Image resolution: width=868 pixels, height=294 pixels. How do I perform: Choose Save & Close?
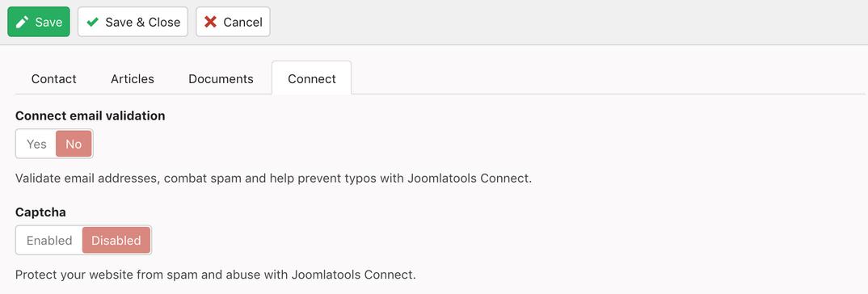[x=133, y=22]
